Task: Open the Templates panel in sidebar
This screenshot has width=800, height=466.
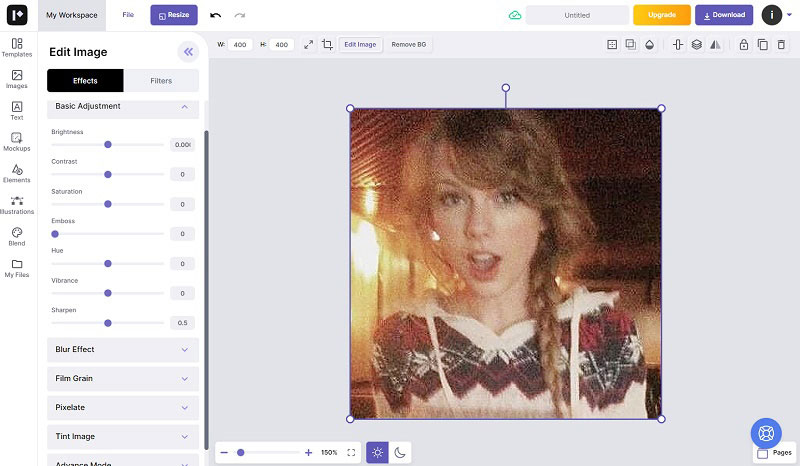Action: coord(17,47)
